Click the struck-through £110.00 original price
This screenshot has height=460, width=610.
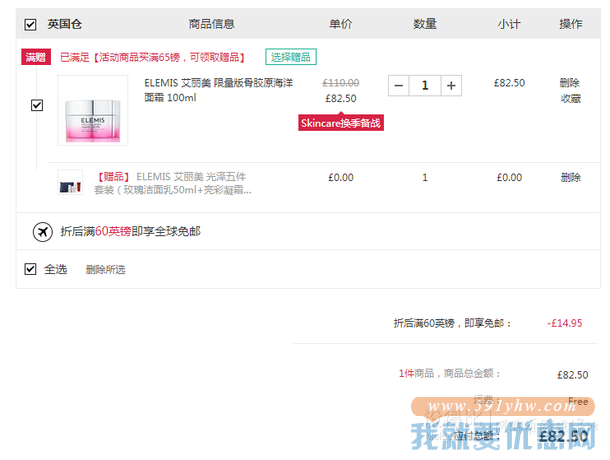[x=341, y=83]
